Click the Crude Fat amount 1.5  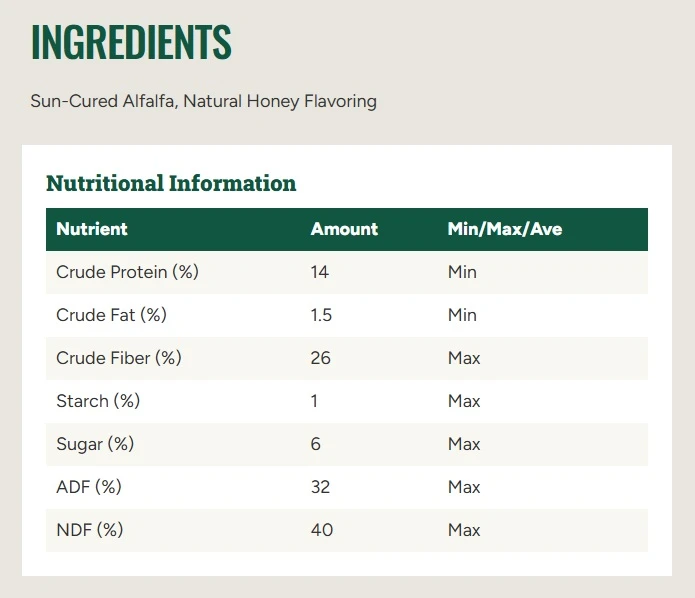click(321, 315)
